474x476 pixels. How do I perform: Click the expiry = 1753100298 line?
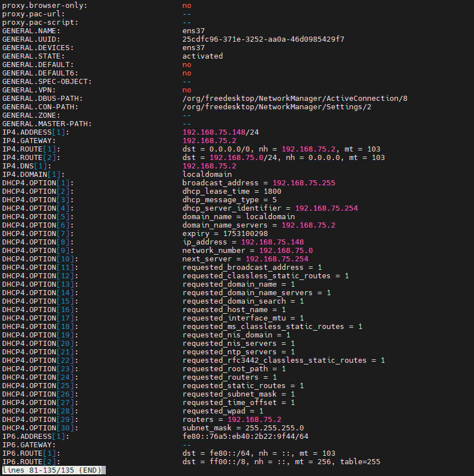tap(225, 233)
